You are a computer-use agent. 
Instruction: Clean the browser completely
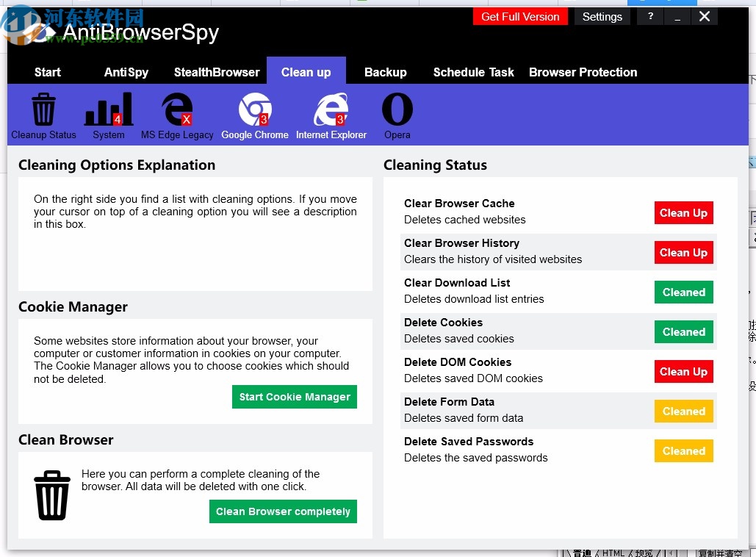283,511
